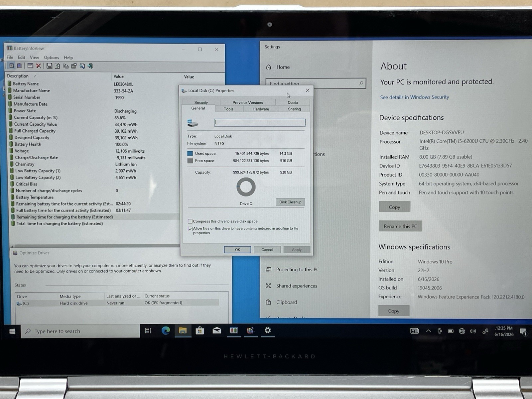Screen dimensions: 532x399
Task: Open the View menu in BatteryInfoView
Action: point(34,57)
